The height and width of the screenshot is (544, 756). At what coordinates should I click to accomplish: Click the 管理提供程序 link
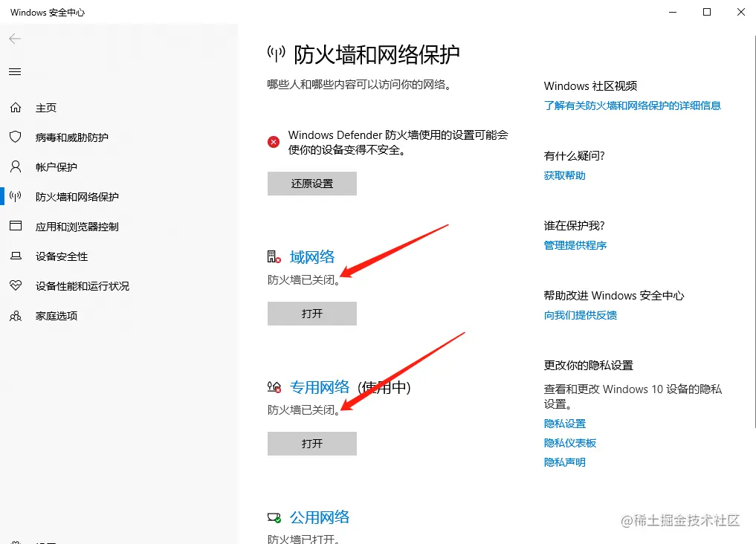pos(575,245)
